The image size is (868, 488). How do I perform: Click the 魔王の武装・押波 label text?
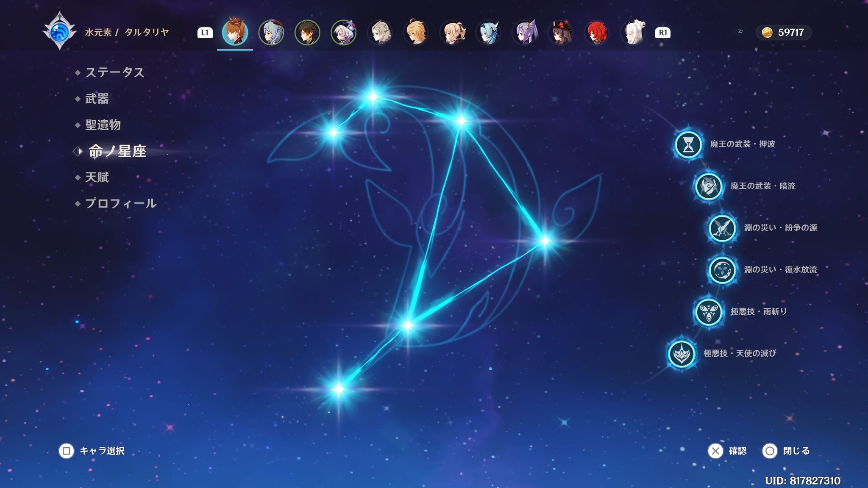point(743,144)
